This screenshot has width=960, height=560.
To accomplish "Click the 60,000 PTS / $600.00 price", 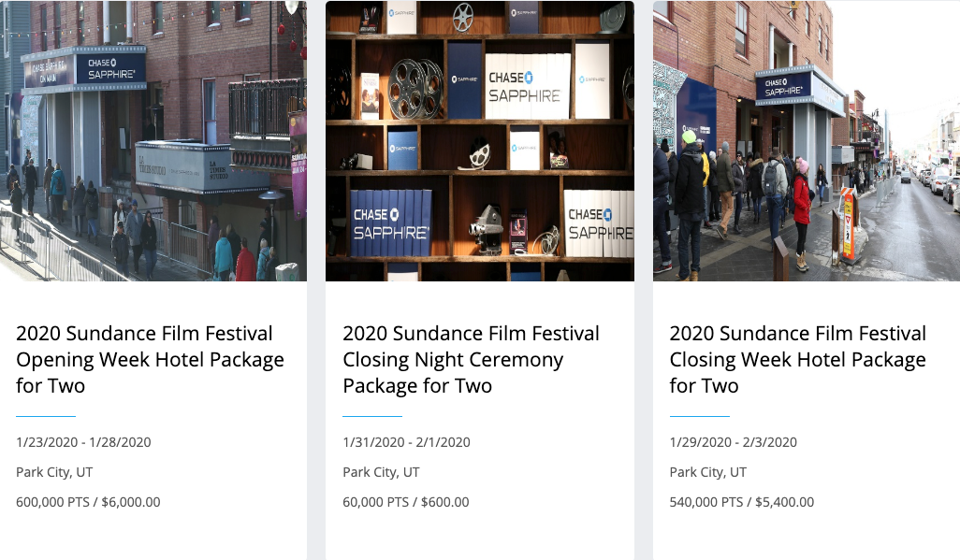I will [405, 502].
